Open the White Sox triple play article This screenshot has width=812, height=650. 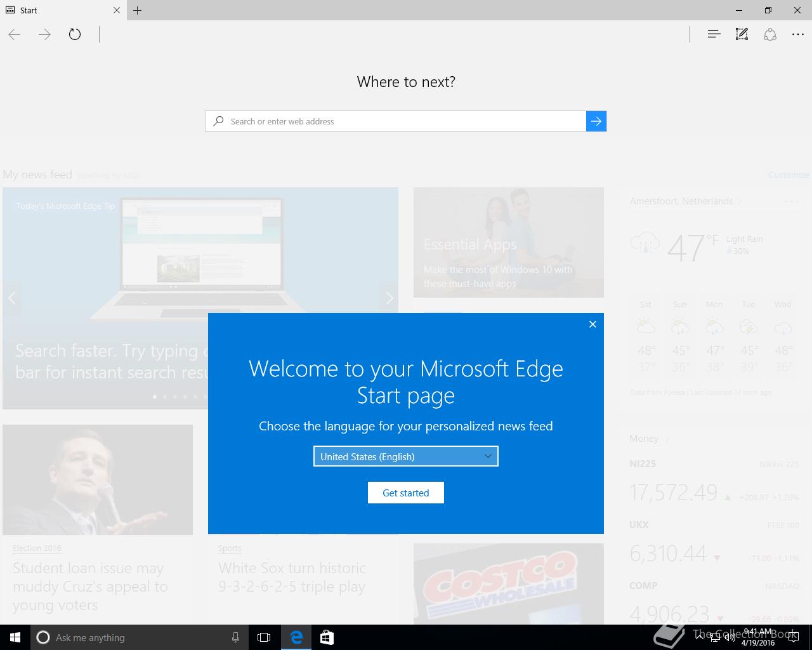click(292, 577)
